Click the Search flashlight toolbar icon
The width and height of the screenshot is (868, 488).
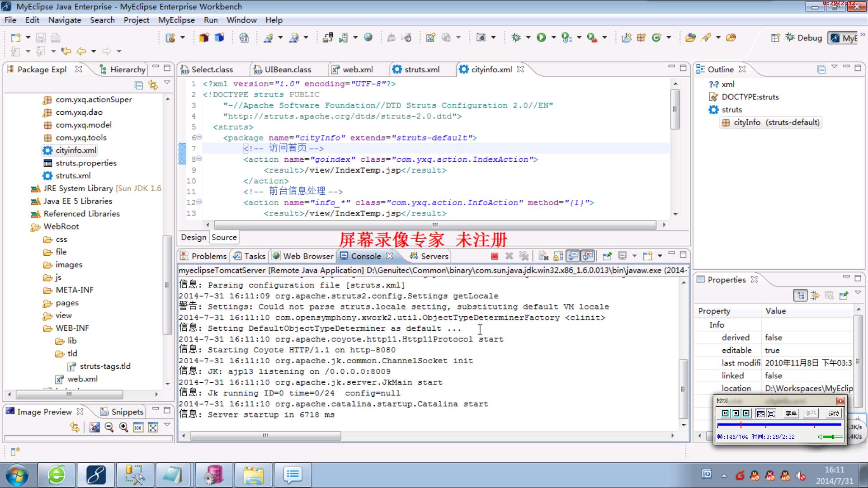[706, 38]
